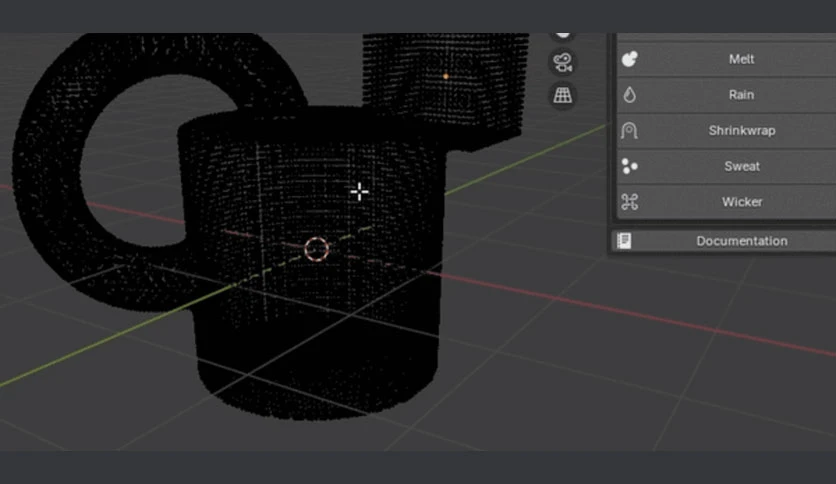The width and height of the screenshot is (836, 484).
Task: Pick the Wicker preset
Action: 726,202
